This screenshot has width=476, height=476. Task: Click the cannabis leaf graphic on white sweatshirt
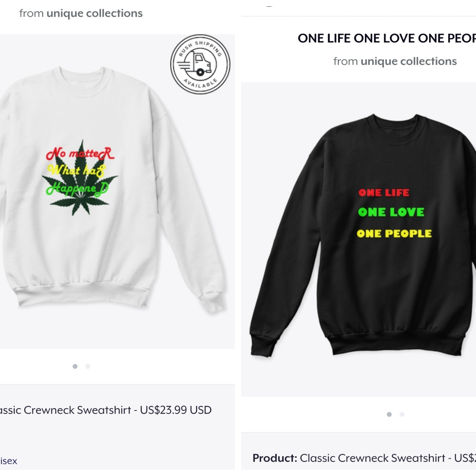click(x=80, y=178)
